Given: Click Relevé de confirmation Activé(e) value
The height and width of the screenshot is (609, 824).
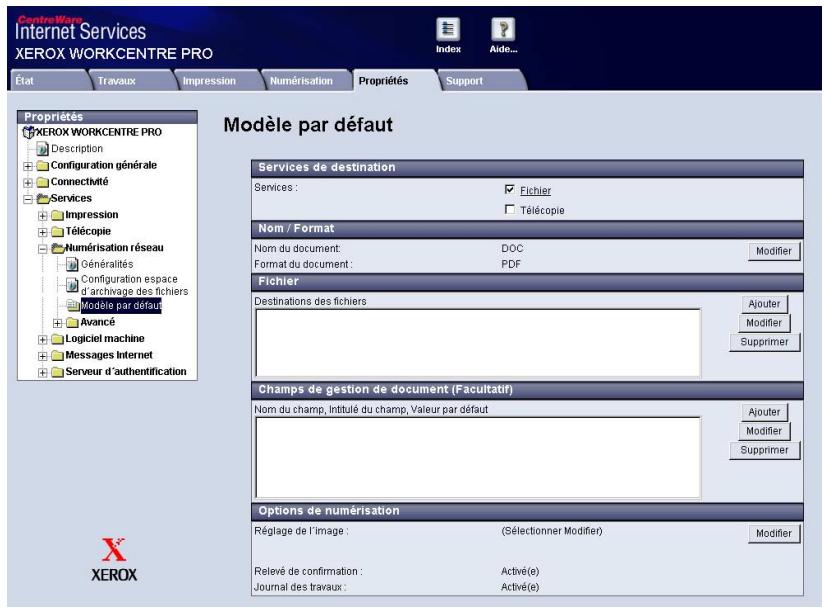Looking at the screenshot, I should click(x=520, y=571).
